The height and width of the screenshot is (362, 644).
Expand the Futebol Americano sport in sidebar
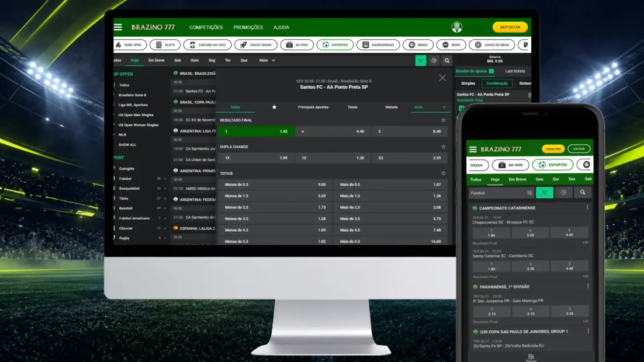pyautogui.click(x=165, y=218)
